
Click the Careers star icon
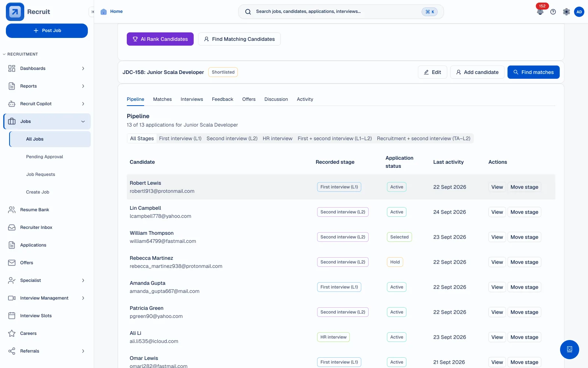tap(12, 333)
